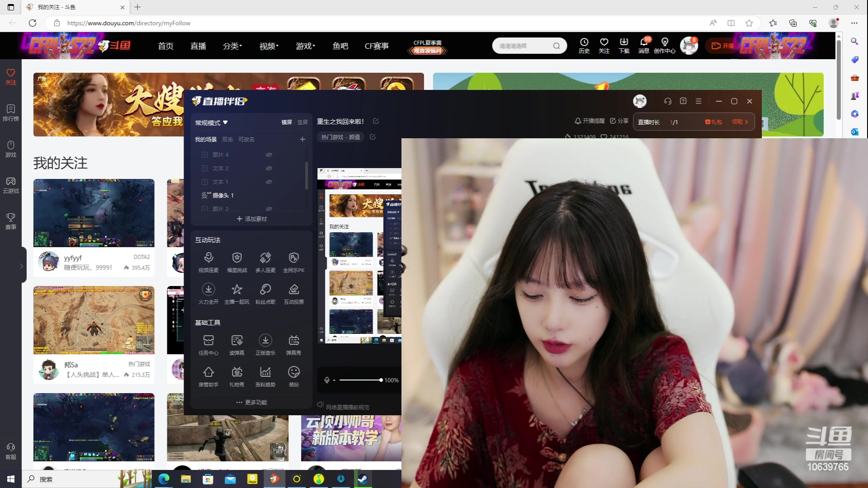
Task: Add a new scene with the plus icon
Action: click(x=302, y=139)
